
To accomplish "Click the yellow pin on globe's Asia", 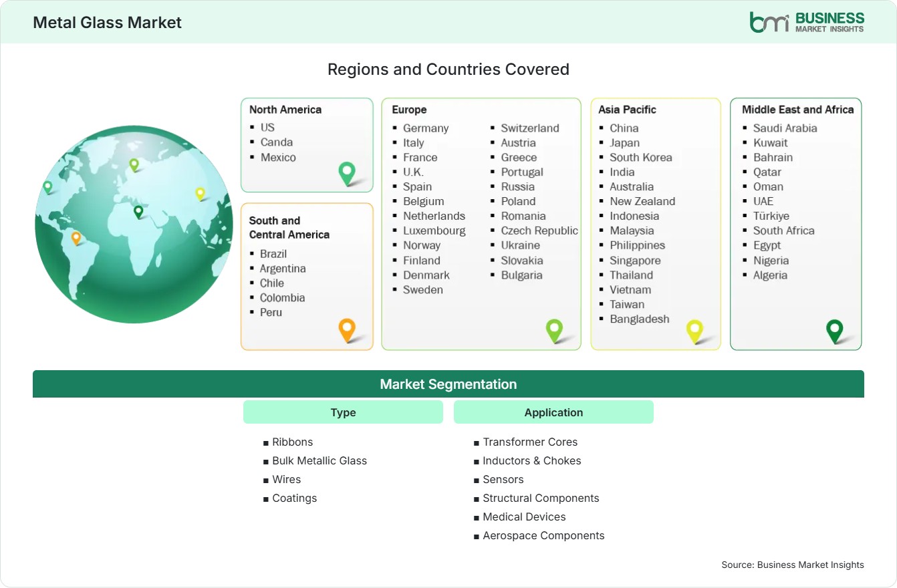I will point(200,194).
